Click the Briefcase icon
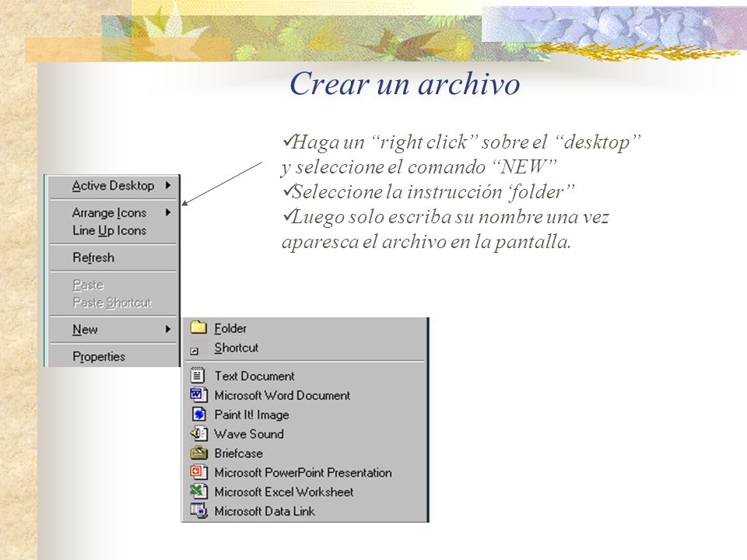Image resolution: width=747 pixels, height=560 pixels. [198, 453]
